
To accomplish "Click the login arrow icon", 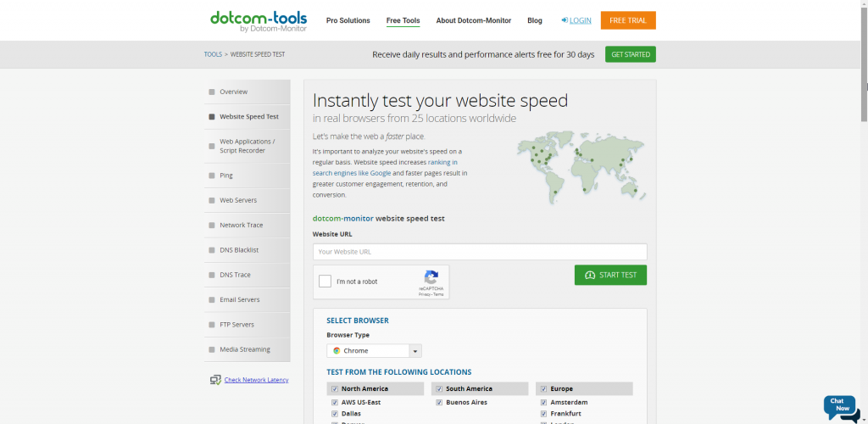I will pyautogui.click(x=564, y=20).
